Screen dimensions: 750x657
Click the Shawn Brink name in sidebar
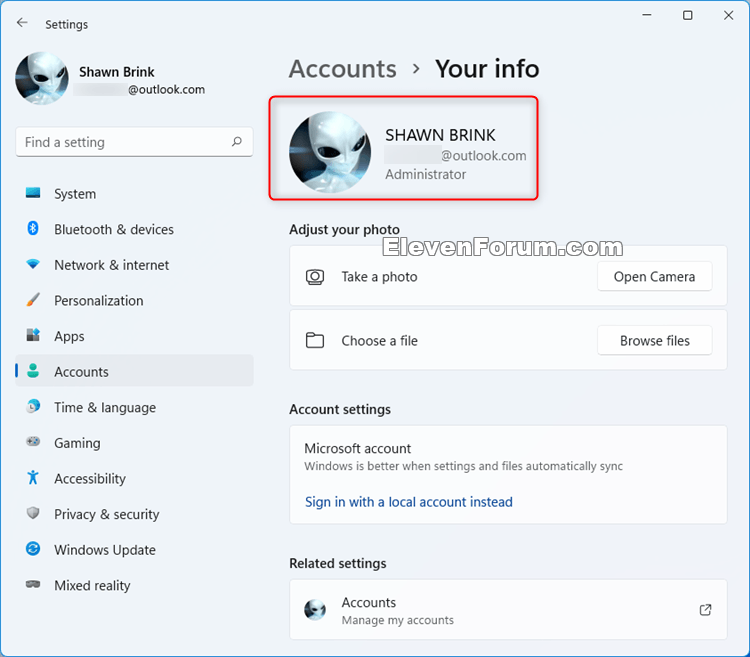[117, 72]
